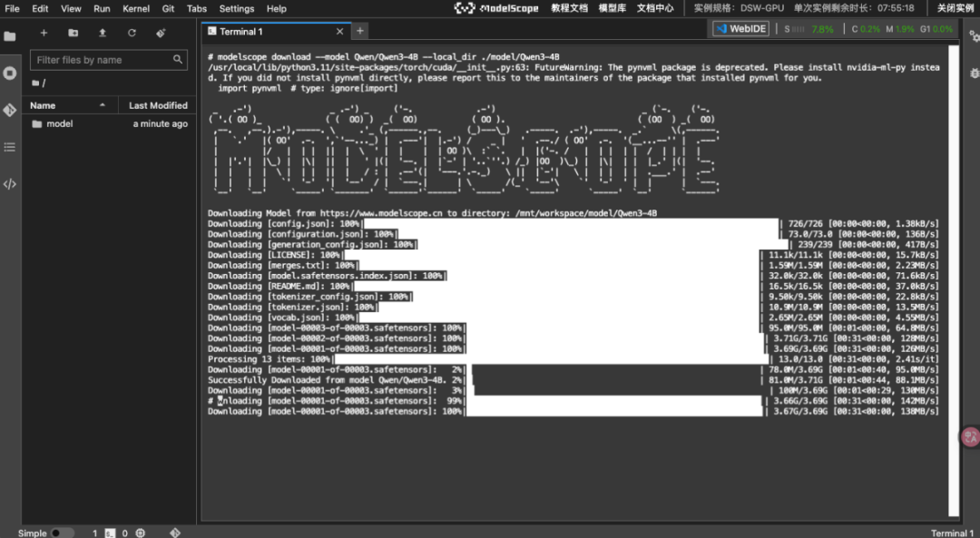980x538 pixels.
Task: Click the Git clone icon in toolbar
Action: coord(161,33)
